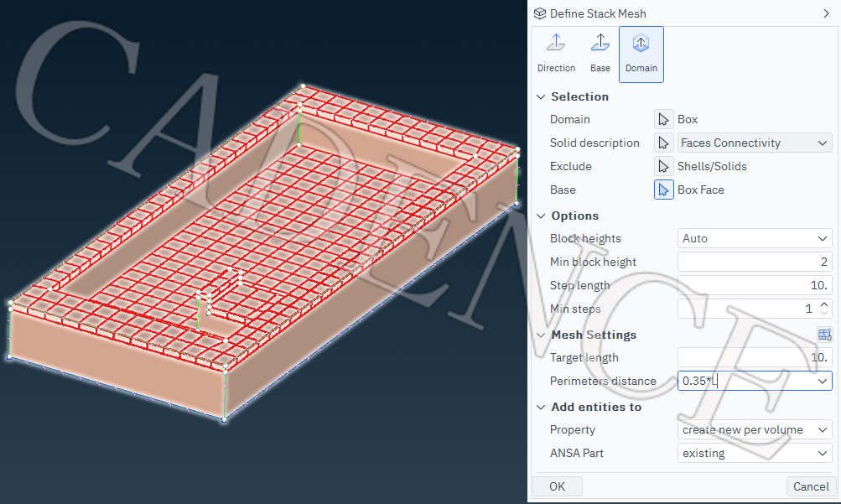Screen dimensions: 841x504
Task: Decrease Min steps with down arrow
Action: coord(824,313)
